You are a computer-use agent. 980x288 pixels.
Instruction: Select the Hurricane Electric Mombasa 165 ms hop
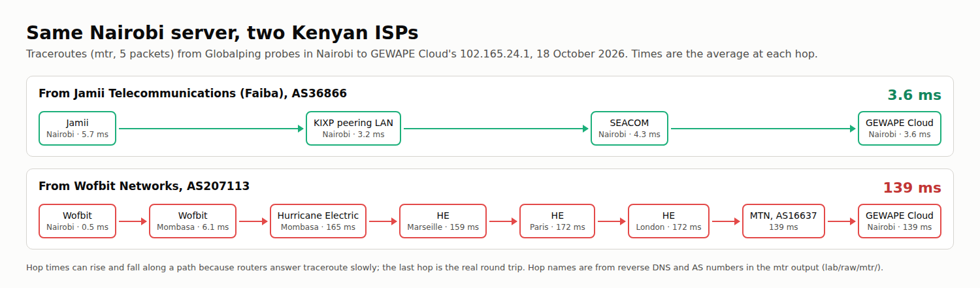tap(318, 221)
